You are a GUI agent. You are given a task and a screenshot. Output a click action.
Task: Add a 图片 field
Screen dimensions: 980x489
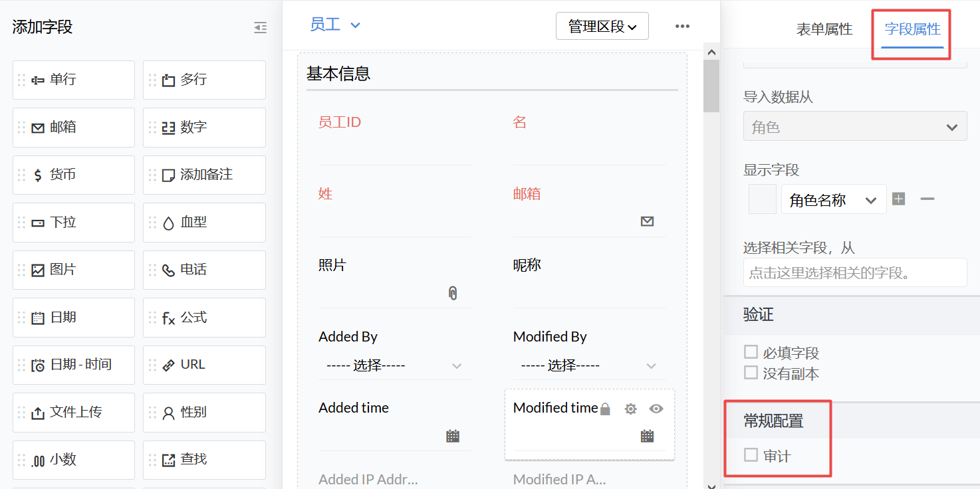(x=74, y=270)
